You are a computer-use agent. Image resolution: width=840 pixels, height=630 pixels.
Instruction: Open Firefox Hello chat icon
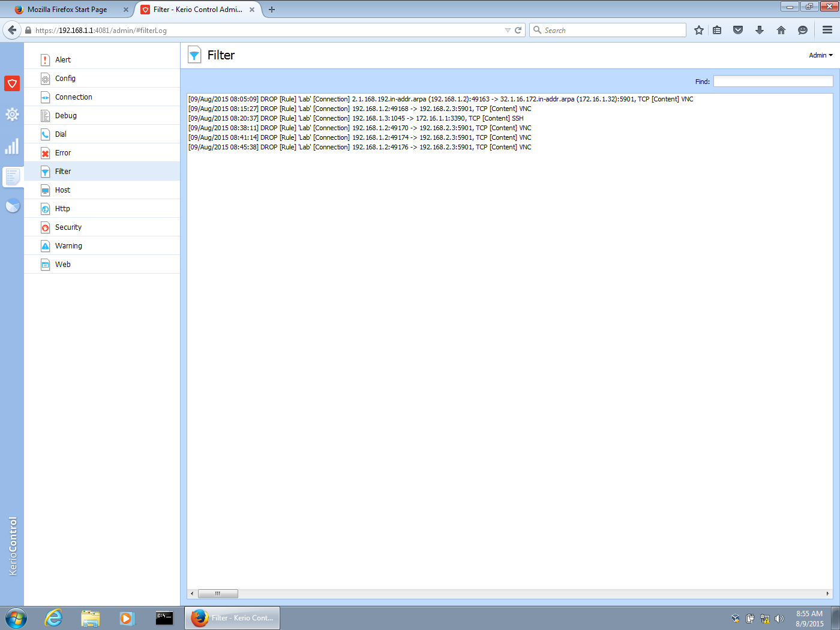[x=803, y=30]
